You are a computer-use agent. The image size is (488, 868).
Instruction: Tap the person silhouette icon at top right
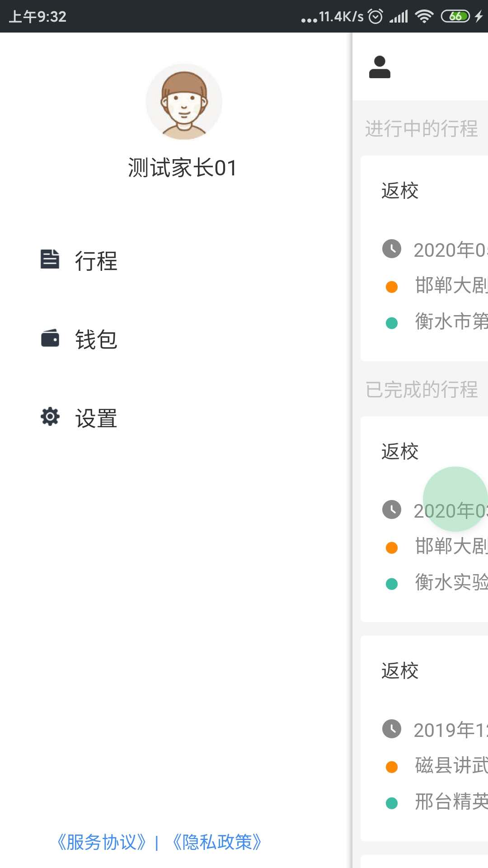point(380,67)
